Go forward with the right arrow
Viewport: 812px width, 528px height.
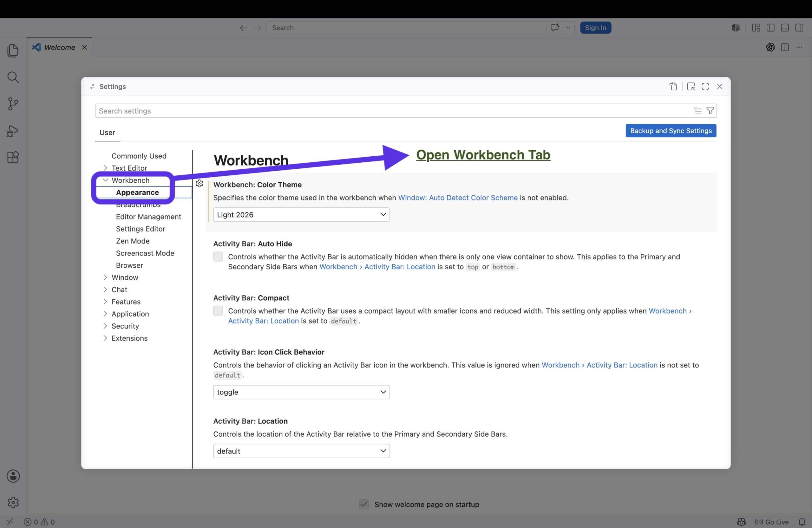tap(258, 28)
